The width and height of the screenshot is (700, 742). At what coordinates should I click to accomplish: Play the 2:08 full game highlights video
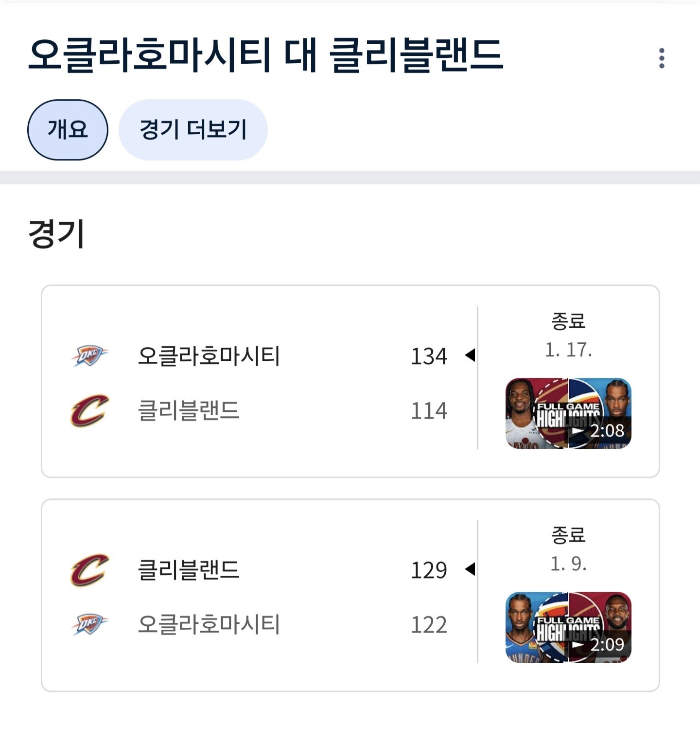tap(568, 413)
